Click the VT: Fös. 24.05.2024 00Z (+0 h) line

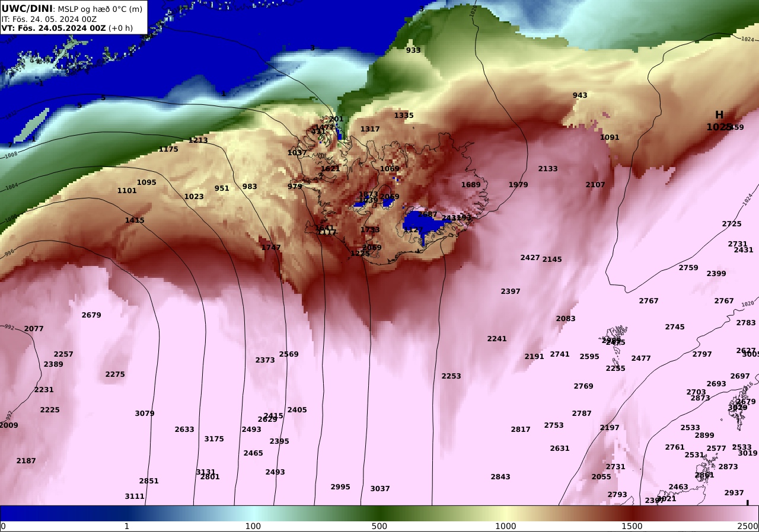67,28
